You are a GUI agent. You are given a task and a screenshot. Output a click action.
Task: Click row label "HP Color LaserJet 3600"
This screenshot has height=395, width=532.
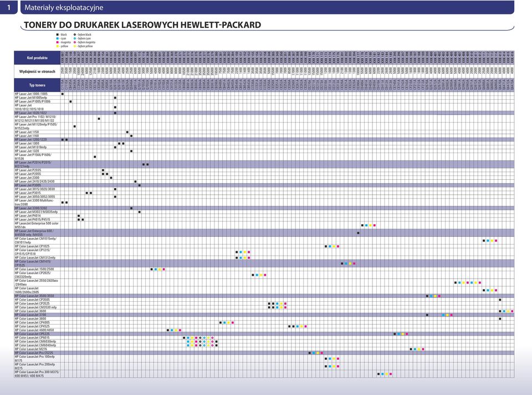pos(30,311)
